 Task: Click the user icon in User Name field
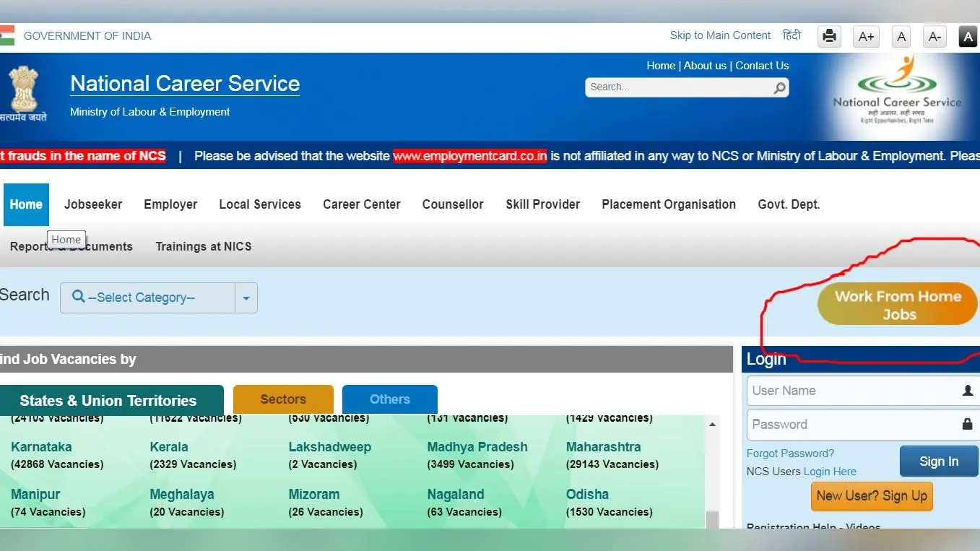tap(968, 391)
